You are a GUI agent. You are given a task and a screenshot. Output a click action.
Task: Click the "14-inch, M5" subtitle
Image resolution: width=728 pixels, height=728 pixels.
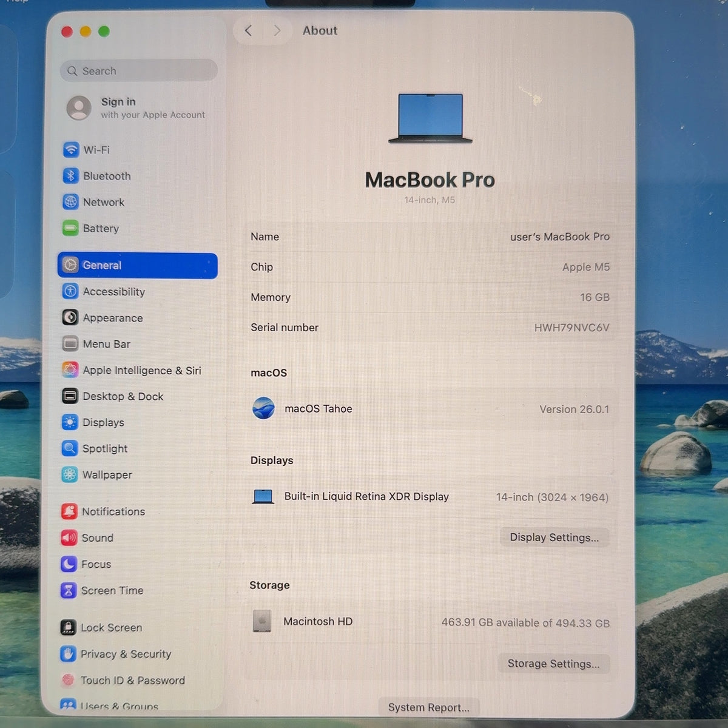pyautogui.click(x=430, y=200)
